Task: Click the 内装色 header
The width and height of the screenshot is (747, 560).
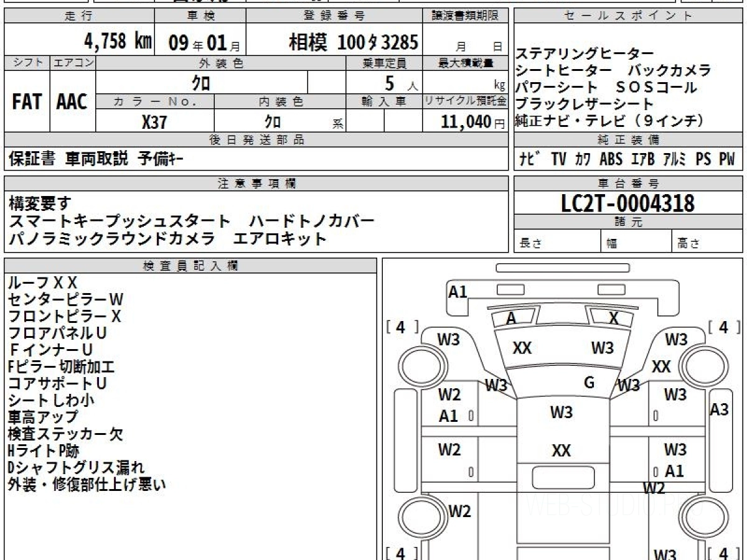Action: [281, 101]
